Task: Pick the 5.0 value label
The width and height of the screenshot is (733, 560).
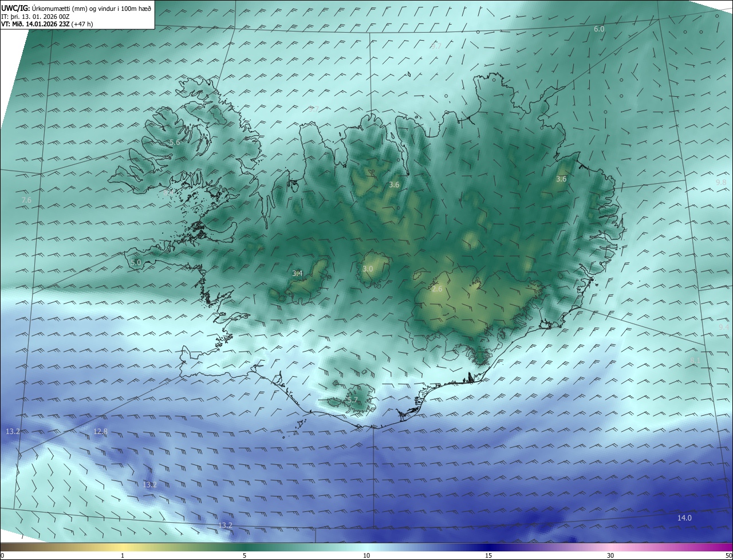Action: pos(136,262)
